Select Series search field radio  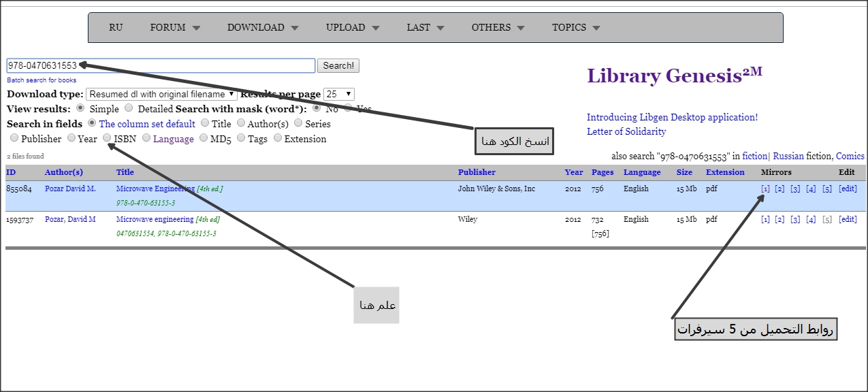[x=298, y=123]
